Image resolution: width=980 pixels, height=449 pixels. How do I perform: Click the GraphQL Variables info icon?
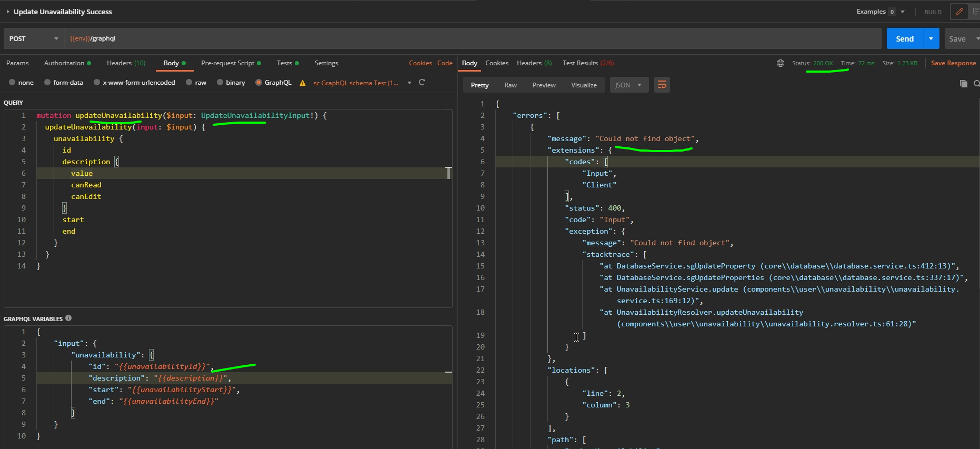point(68,318)
